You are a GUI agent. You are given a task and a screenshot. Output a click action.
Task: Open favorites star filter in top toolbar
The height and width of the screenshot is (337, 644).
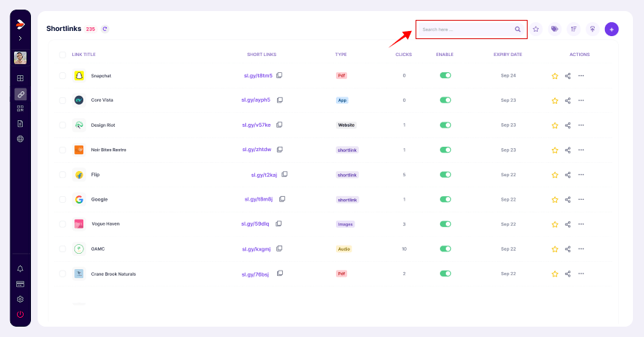point(536,29)
